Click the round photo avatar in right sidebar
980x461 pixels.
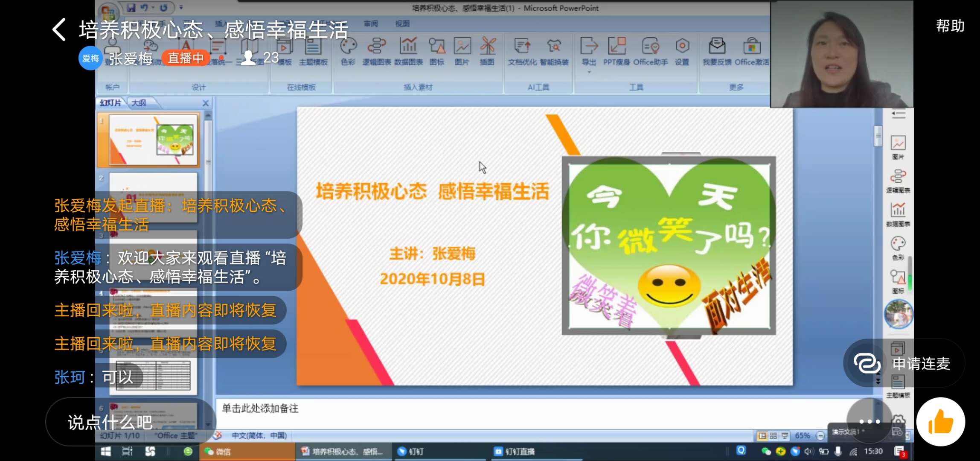898,314
